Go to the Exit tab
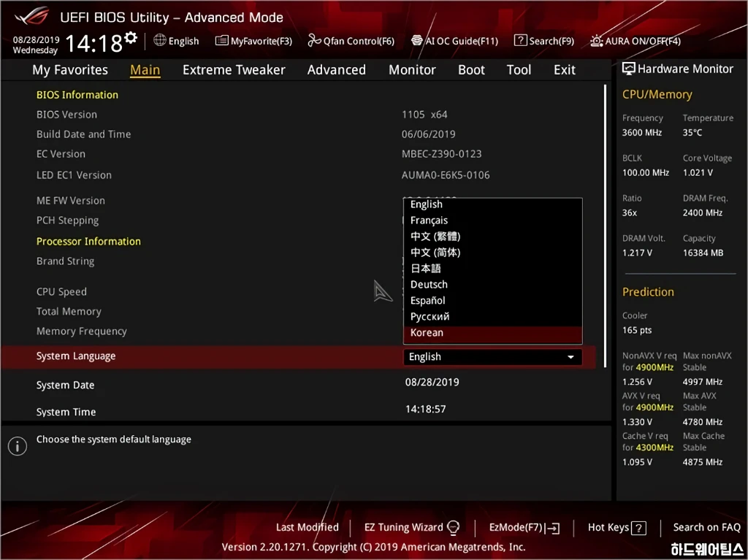748x560 pixels. click(x=565, y=70)
